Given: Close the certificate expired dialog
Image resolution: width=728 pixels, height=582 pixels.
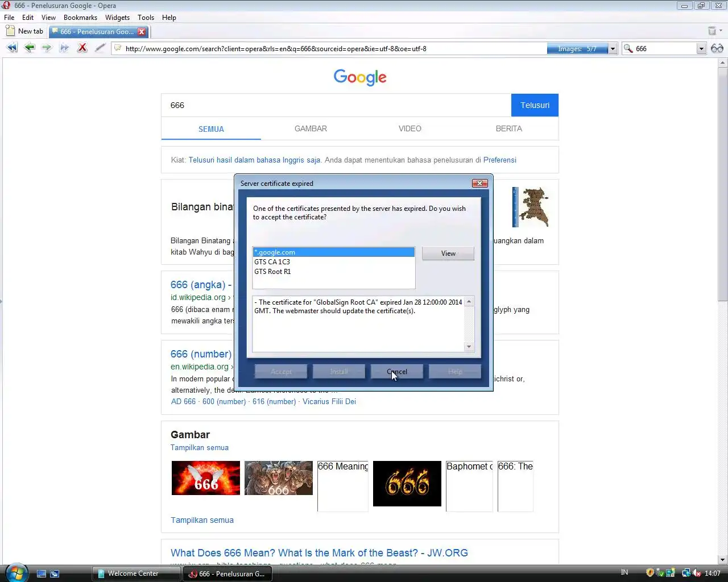Looking at the screenshot, I should 480,183.
